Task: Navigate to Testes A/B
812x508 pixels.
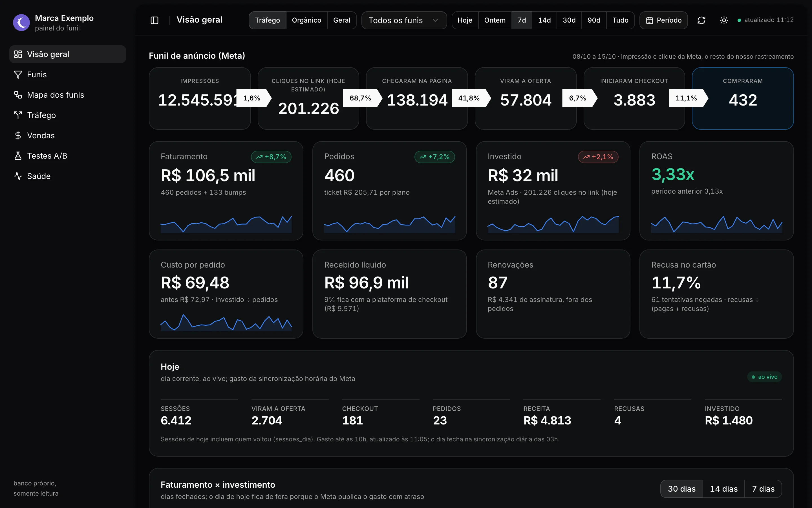Action: [67, 156]
